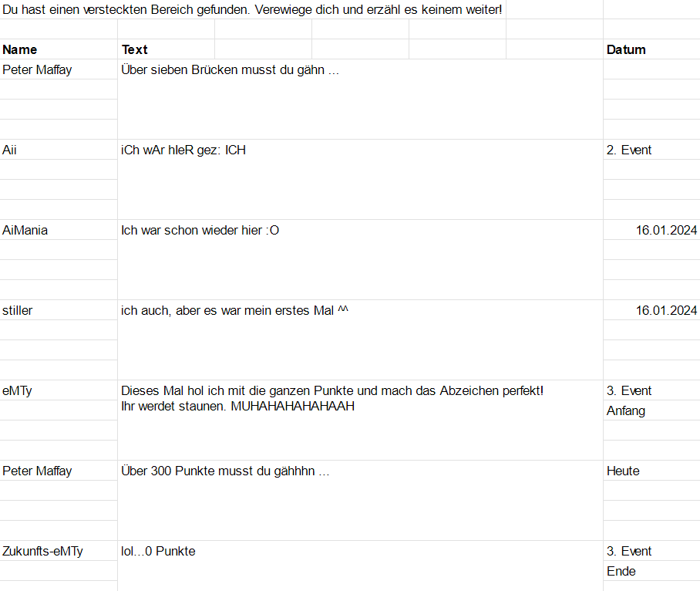Click the 'Dieses Mal hol ich' text cell
Viewport: 700px width, 591px height.
(x=360, y=420)
